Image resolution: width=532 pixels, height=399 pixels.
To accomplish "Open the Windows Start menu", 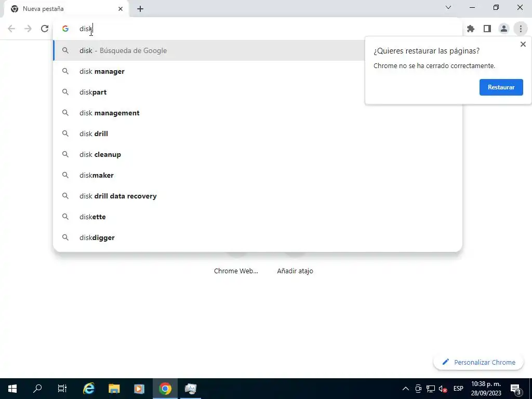I will [x=12, y=389].
